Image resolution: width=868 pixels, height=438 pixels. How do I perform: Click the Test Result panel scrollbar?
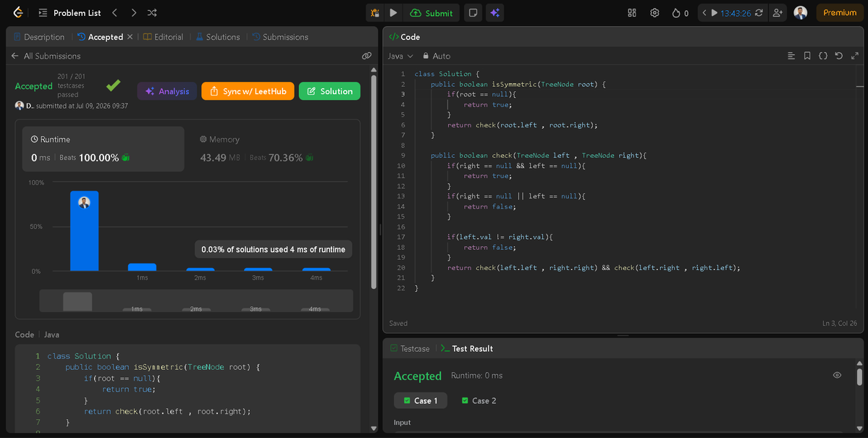click(x=859, y=377)
